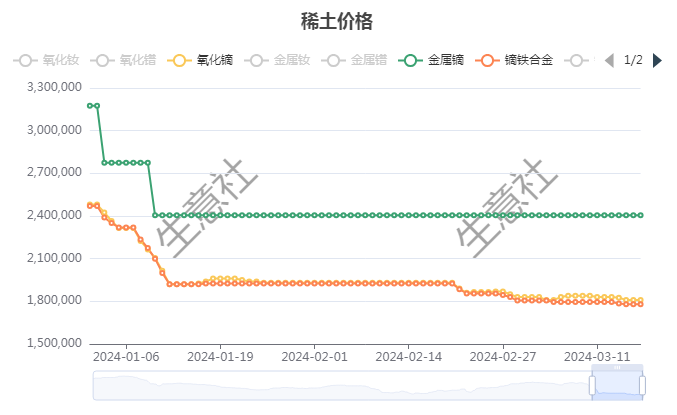Click the partially hidden last legend marker

pyautogui.click(x=577, y=60)
